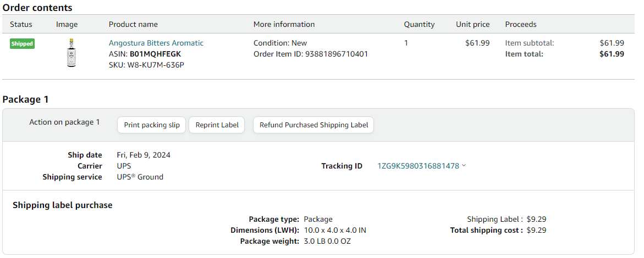This screenshot has height=258, width=644.
Task: Click the Print packing slip button
Action: pos(152,125)
